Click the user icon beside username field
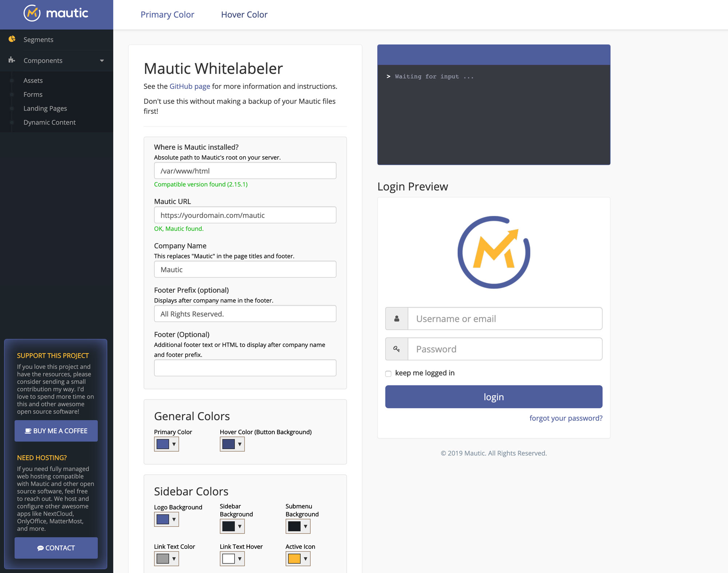 pyautogui.click(x=397, y=319)
